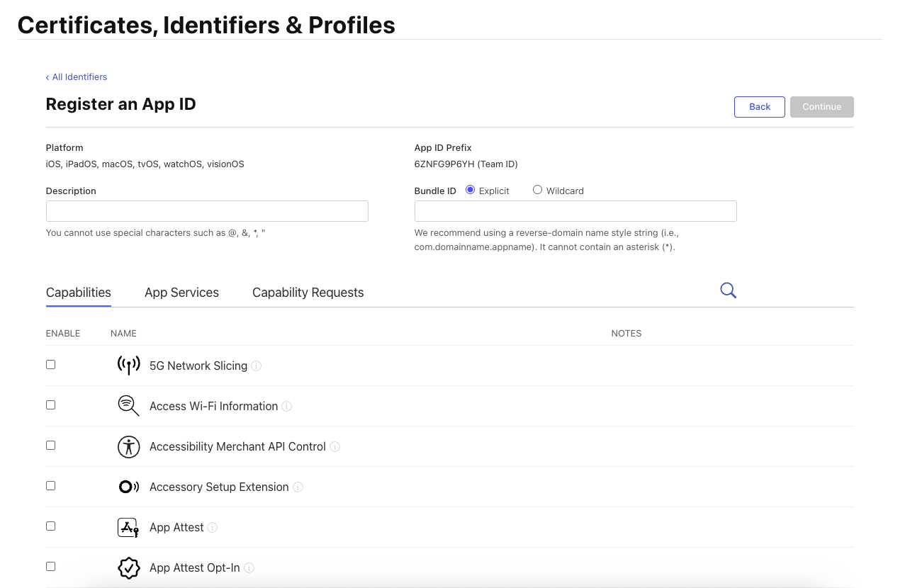Viewport: 905px width, 588px height.
Task: Click the capabilities search magnifier icon
Action: 728,290
